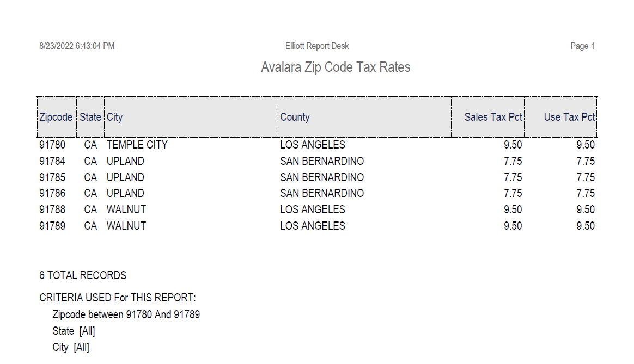The width and height of the screenshot is (634, 364).
Task: Click SAN BERNARDINO county for 91785
Action: (x=322, y=177)
